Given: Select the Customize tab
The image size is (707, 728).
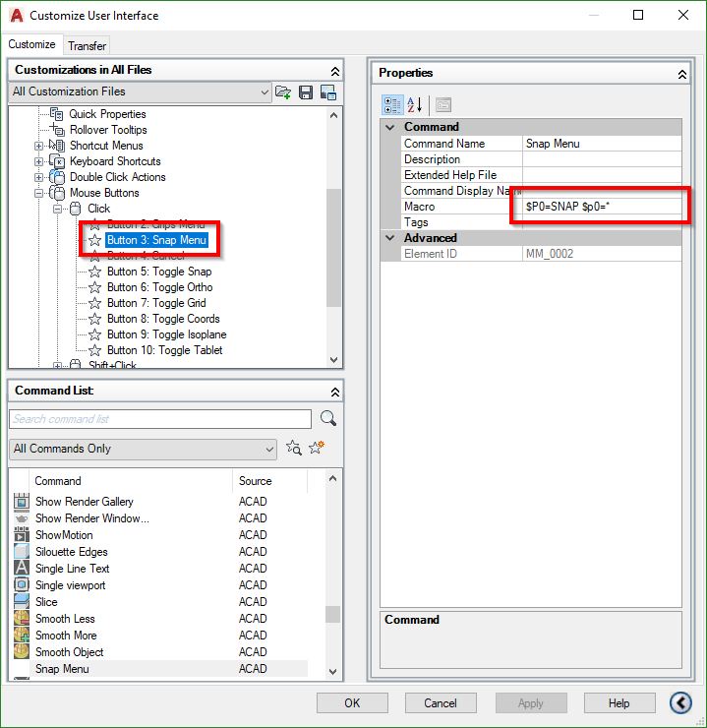Looking at the screenshot, I should pyautogui.click(x=31, y=44).
